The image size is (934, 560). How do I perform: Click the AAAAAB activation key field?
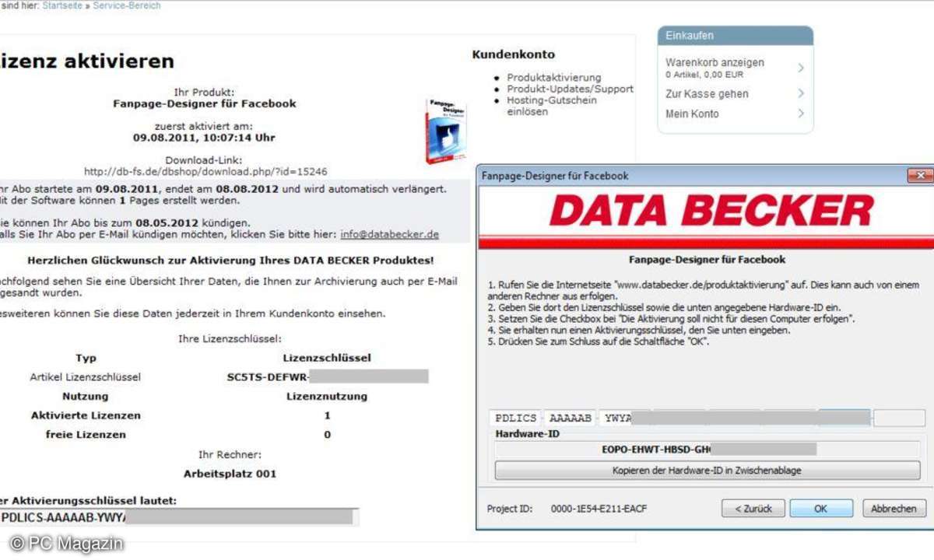click(570, 418)
